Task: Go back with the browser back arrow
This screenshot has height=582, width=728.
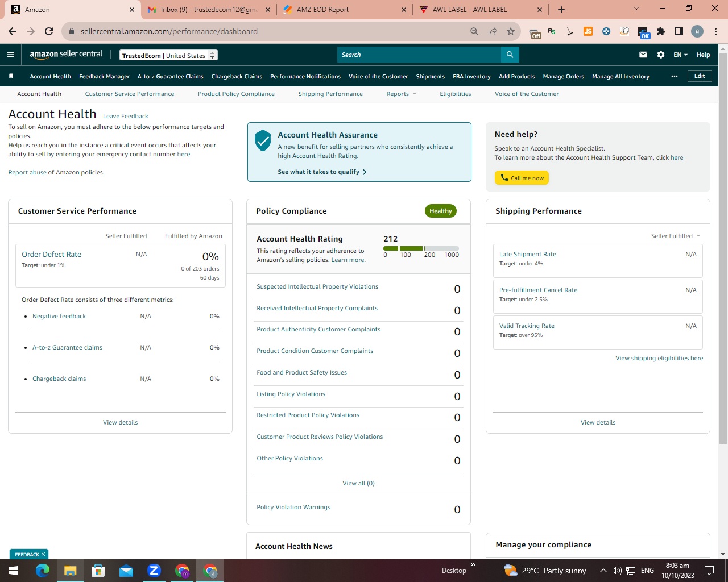Action: [x=13, y=31]
